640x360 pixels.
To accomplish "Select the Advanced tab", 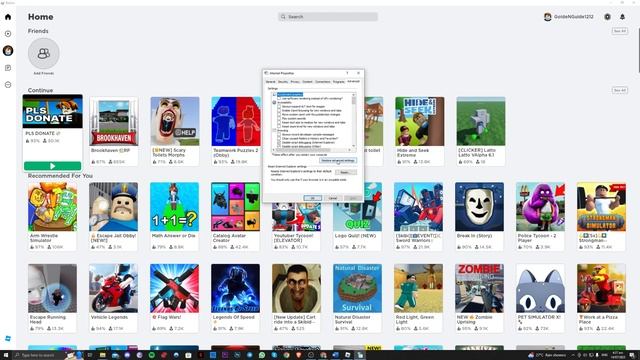I will coord(353,81).
